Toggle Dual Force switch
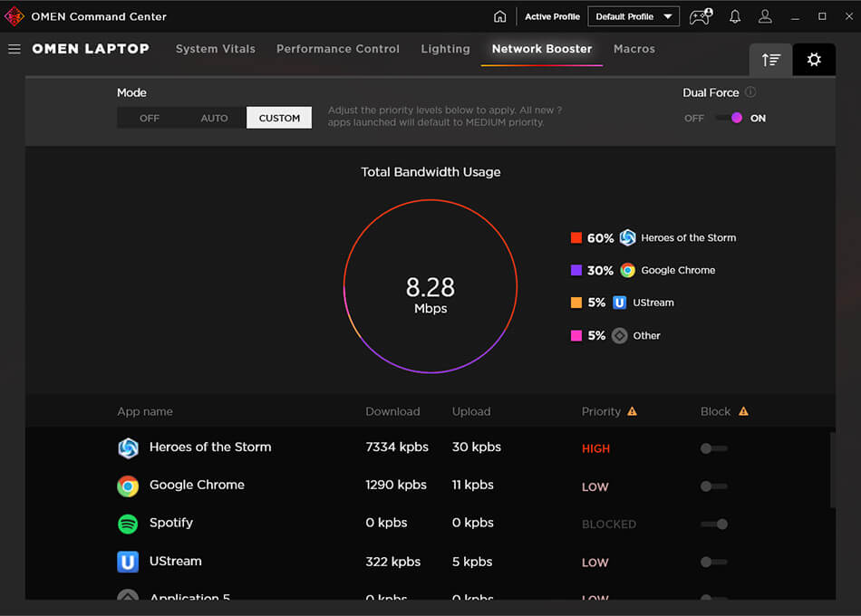Image resolution: width=861 pixels, height=616 pixels. [x=730, y=118]
